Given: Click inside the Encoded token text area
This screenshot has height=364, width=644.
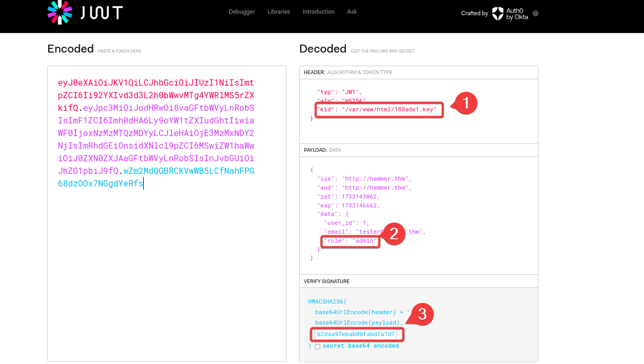Looking at the screenshot, I should pyautogui.click(x=166, y=263).
